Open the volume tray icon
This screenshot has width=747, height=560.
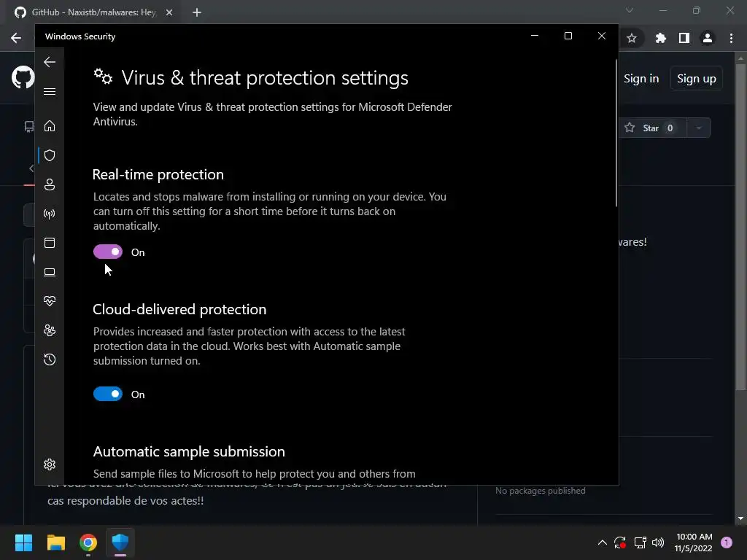(x=658, y=542)
